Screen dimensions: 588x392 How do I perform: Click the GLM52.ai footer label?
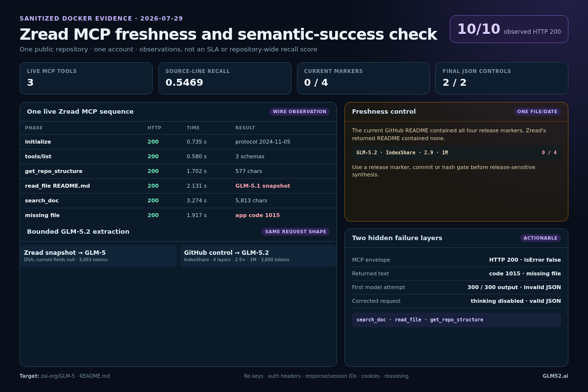tap(555, 376)
